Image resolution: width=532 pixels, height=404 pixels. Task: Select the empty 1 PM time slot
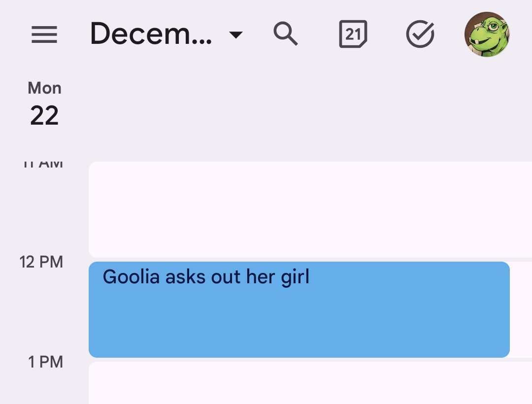click(310, 383)
